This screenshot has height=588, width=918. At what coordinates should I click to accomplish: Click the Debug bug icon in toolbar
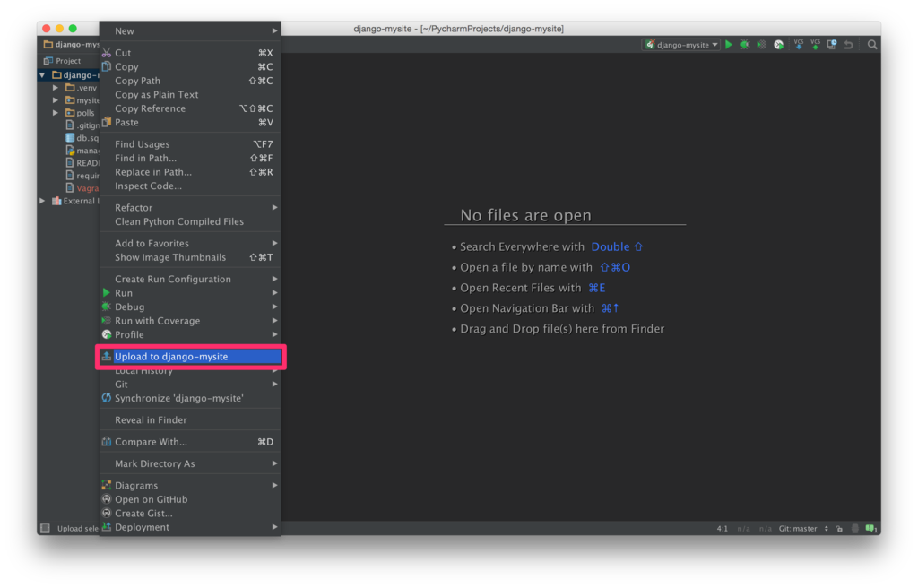point(745,45)
